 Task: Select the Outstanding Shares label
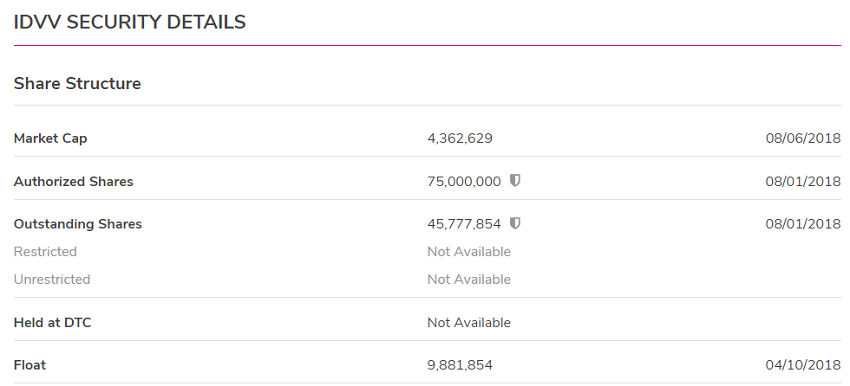pos(78,224)
